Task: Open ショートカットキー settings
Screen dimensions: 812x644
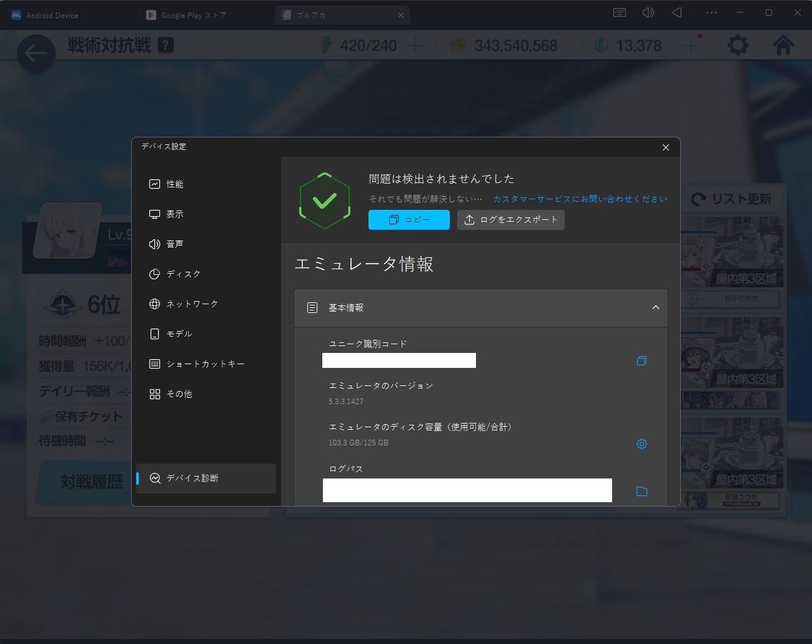Action: [x=205, y=364]
